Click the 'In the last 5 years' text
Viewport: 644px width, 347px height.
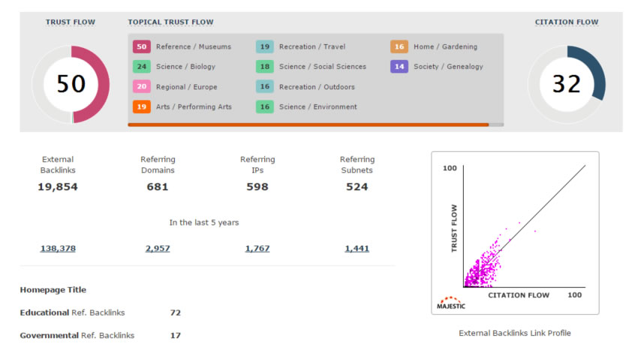[x=204, y=222]
